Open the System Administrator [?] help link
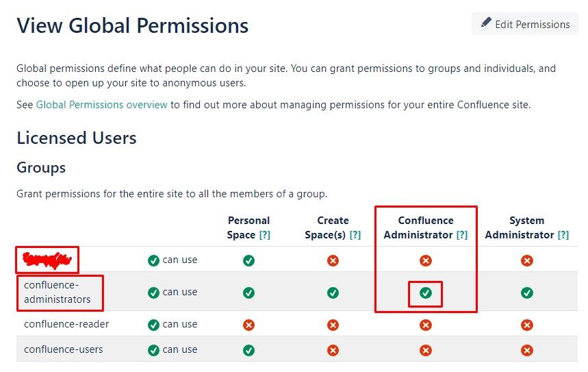Image resolution: width=588 pixels, height=372 pixels. coord(563,235)
